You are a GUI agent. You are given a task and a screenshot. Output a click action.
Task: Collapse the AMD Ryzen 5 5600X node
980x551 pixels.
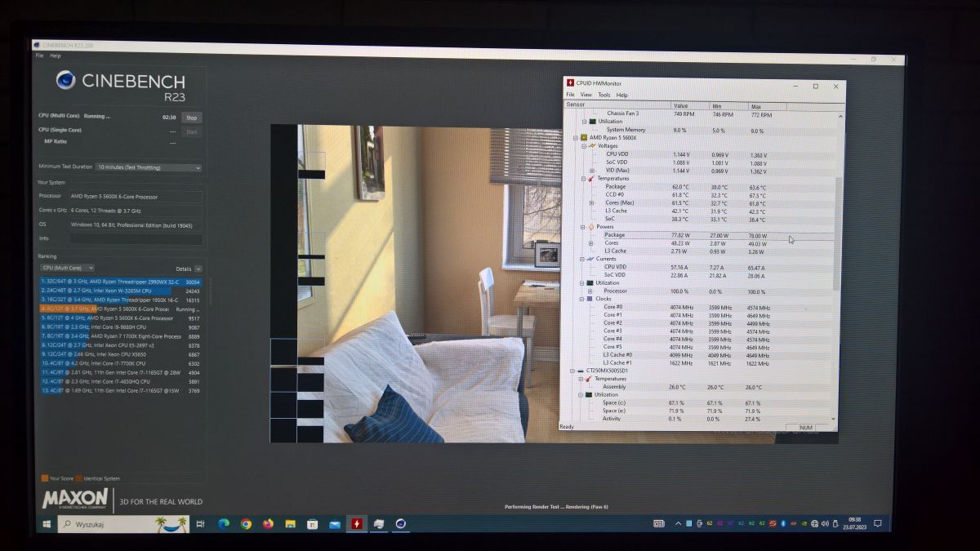(x=576, y=138)
